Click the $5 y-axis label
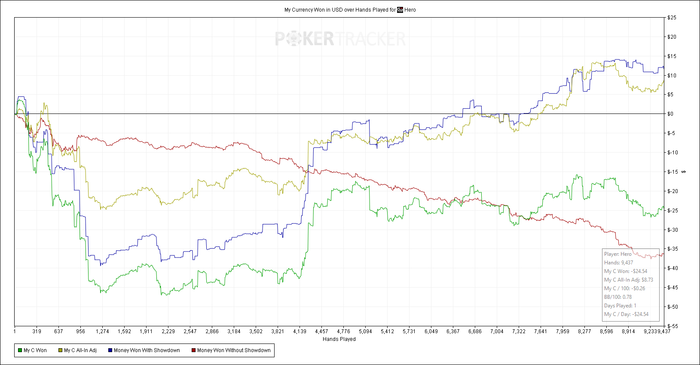Screen dimensions: 700x365 click(670, 95)
